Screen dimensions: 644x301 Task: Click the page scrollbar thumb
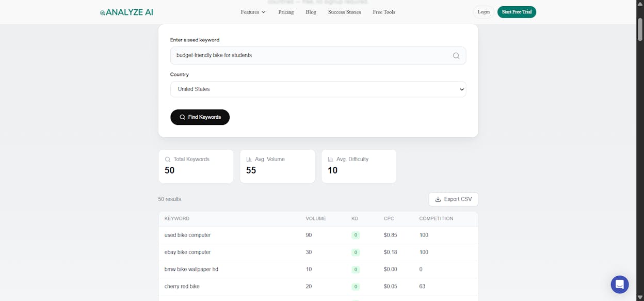(x=640, y=29)
